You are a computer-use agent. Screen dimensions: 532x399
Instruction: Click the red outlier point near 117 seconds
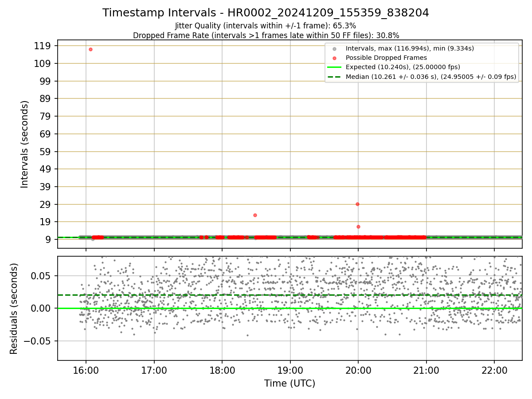90,49
